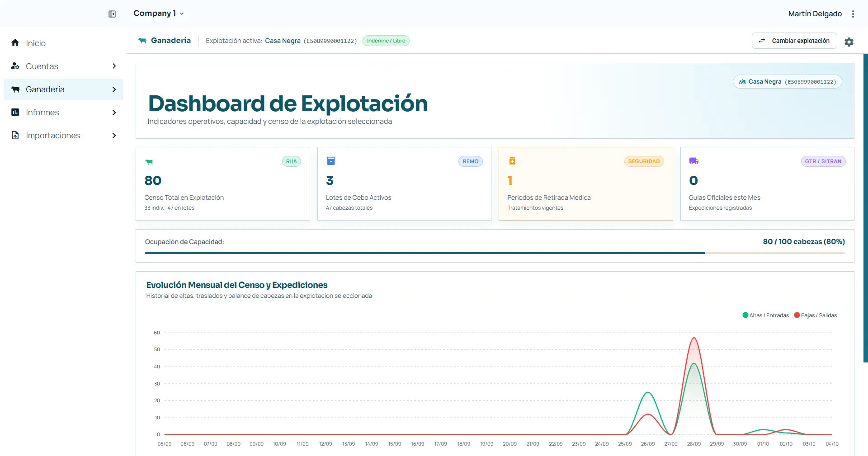868x456 pixels.
Task: Click the Ganadería cow icon in sidebar
Action: tap(15, 89)
